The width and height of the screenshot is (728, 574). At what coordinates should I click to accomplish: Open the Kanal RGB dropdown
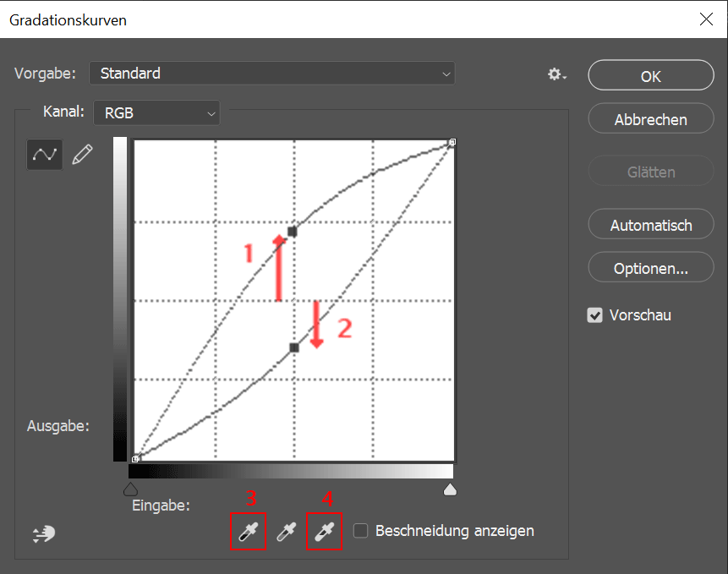point(156,112)
